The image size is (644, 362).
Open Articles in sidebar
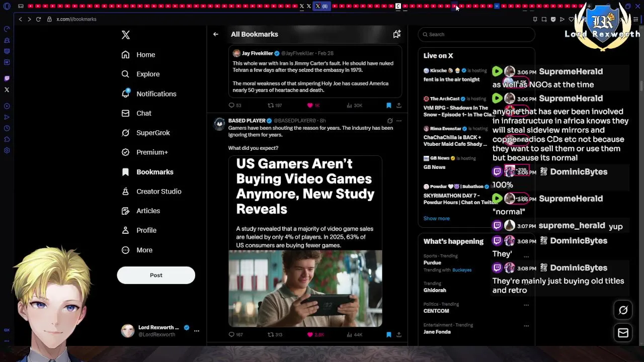click(x=141, y=211)
